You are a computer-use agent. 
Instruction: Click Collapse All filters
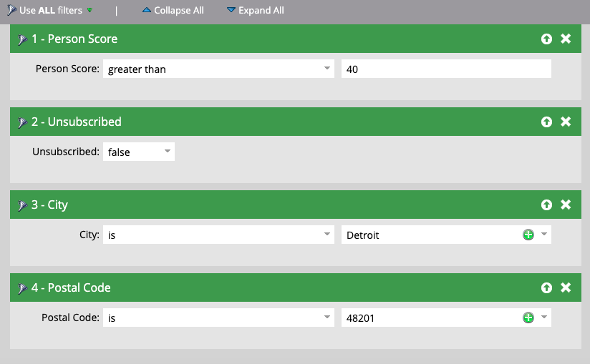coord(173,11)
